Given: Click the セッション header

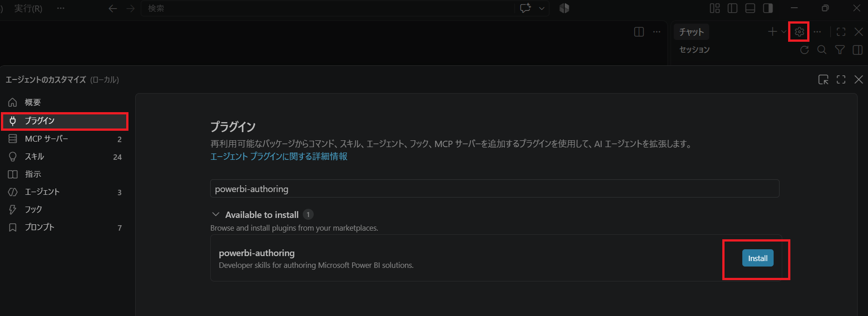Looking at the screenshot, I should coord(694,50).
